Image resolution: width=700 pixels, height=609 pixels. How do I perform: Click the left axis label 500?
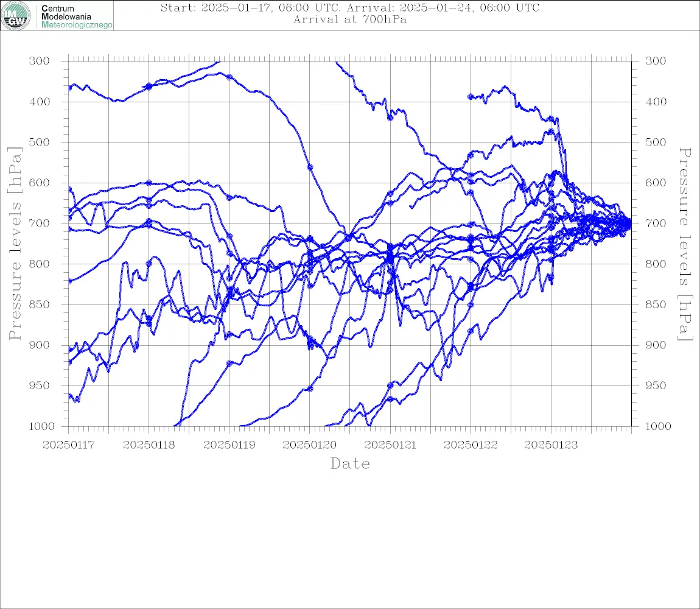click(x=40, y=142)
